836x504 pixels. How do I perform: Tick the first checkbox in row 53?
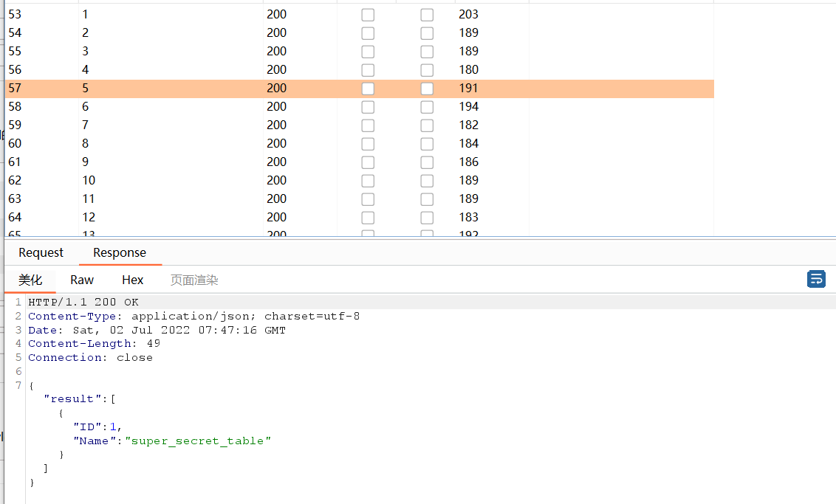[x=368, y=15]
